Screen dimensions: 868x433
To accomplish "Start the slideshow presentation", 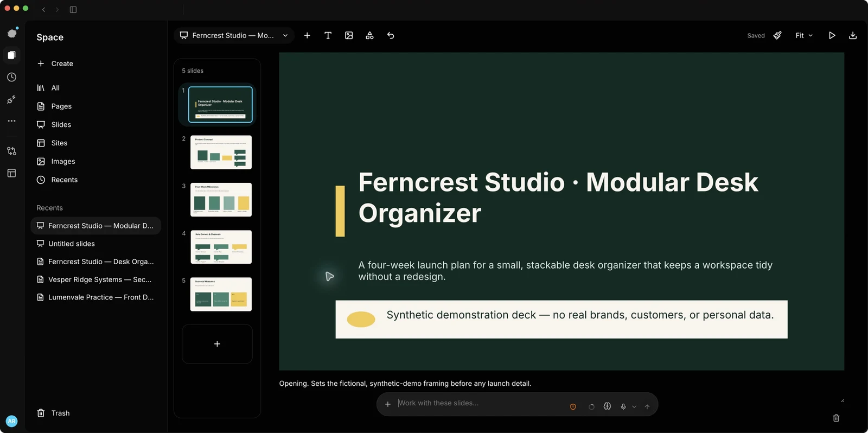I will (x=832, y=35).
